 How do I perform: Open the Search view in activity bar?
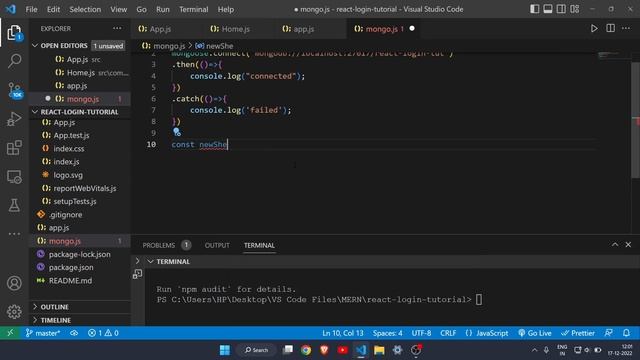pos(14,61)
